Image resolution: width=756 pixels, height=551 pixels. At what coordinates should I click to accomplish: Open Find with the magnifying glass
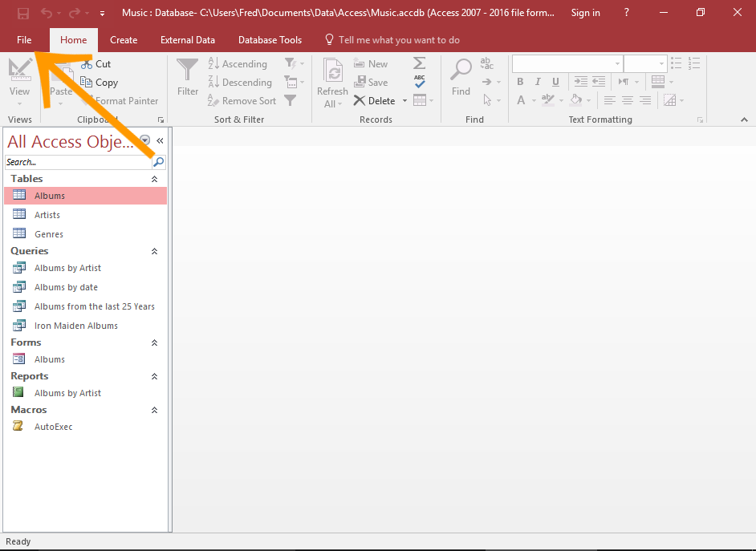[461, 77]
